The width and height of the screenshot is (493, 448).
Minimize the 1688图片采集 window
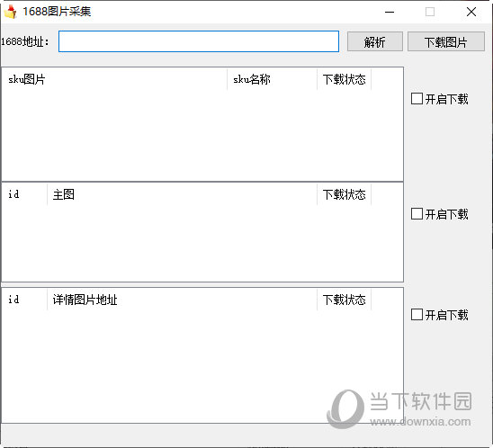pos(390,12)
